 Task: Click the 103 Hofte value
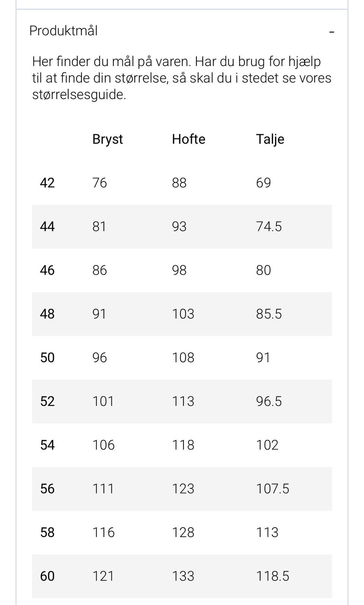click(x=183, y=314)
